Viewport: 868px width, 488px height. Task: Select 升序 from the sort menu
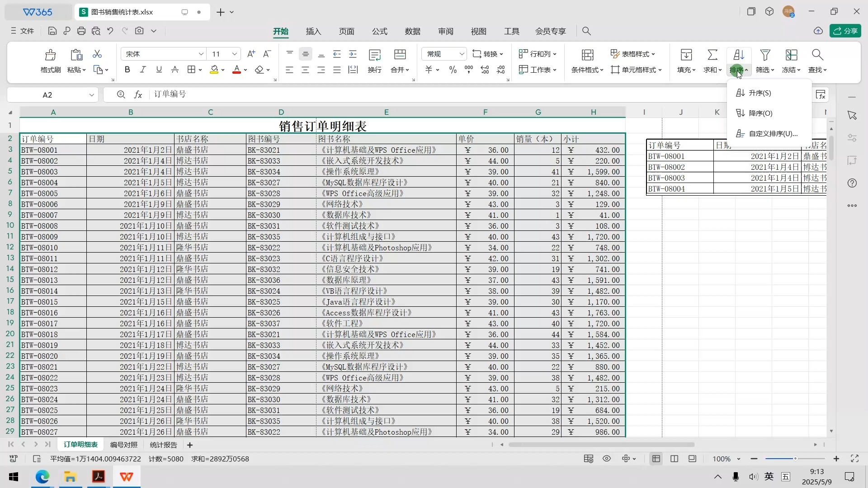pyautogui.click(x=759, y=93)
